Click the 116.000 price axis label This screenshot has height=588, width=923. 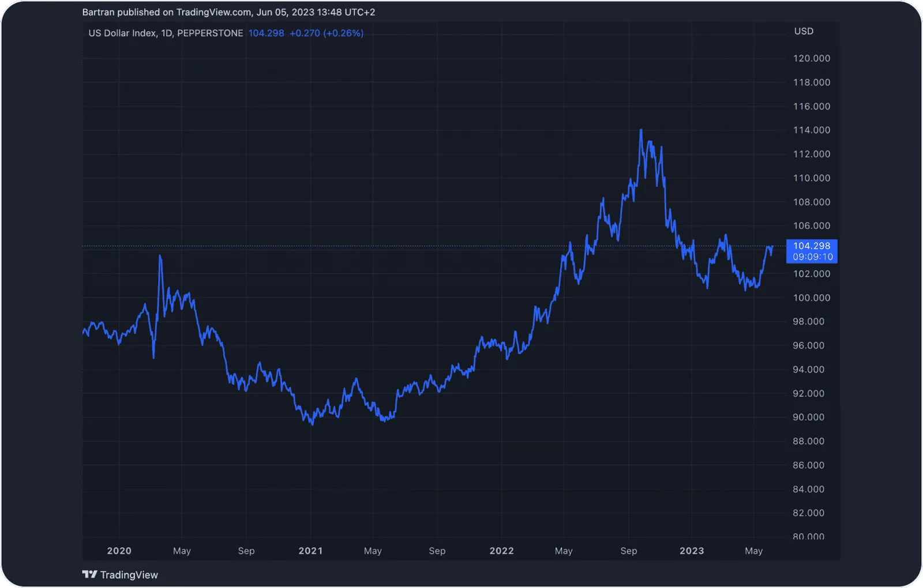click(x=812, y=106)
